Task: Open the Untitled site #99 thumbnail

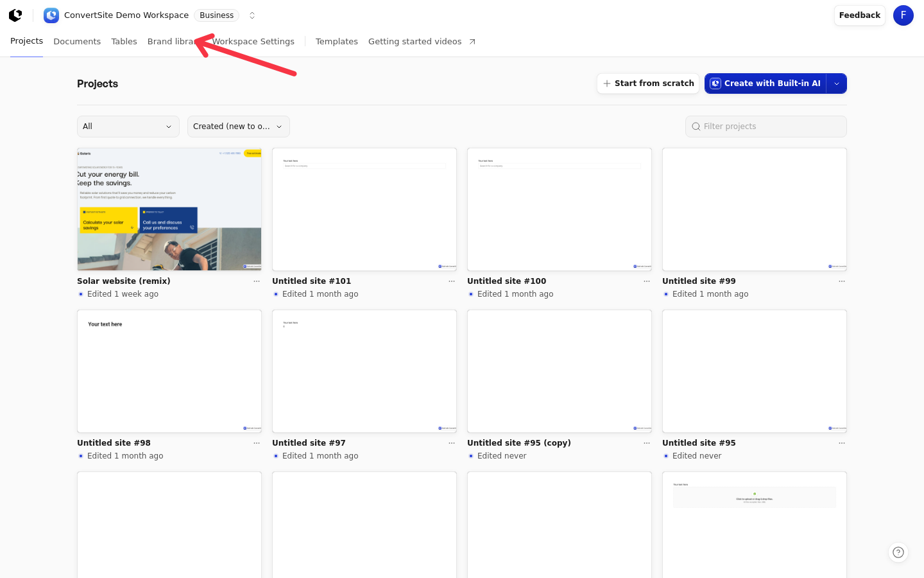Action: pos(755,209)
